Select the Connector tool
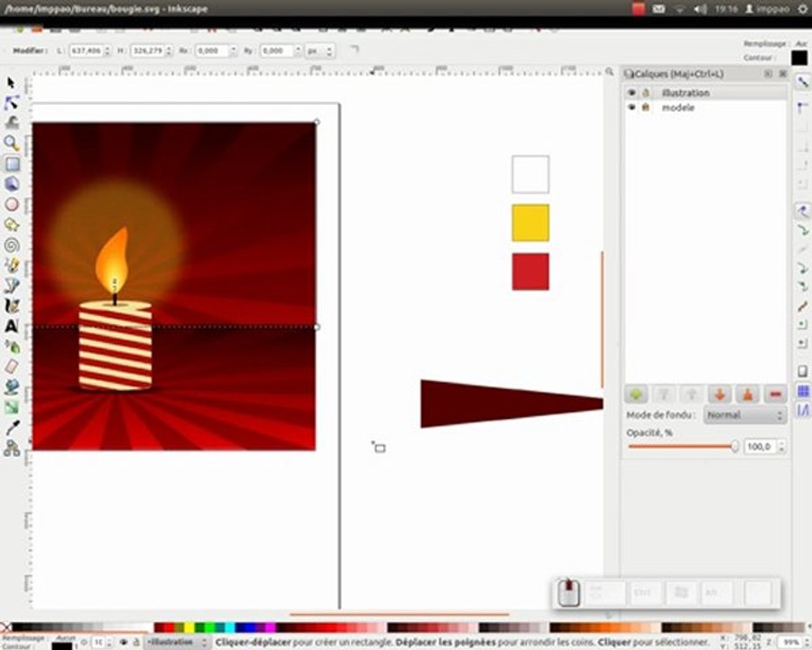Viewport: 812px width, 650px height. [x=12, y=448]
